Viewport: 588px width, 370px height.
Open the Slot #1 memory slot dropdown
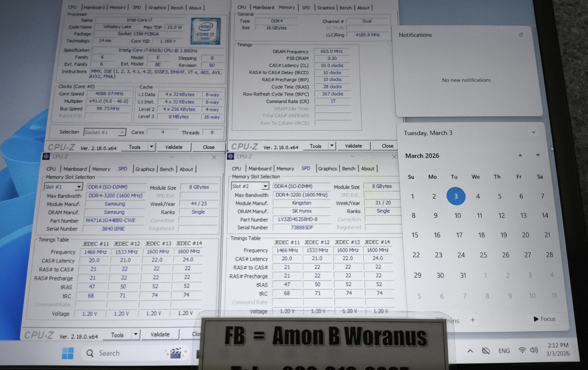(79, 187)
